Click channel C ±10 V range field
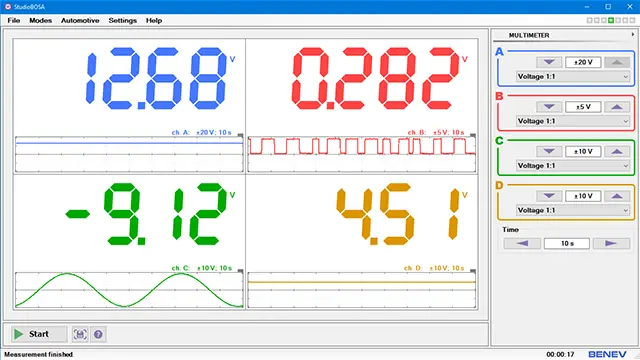640x360 pixels. pos(583,151)
